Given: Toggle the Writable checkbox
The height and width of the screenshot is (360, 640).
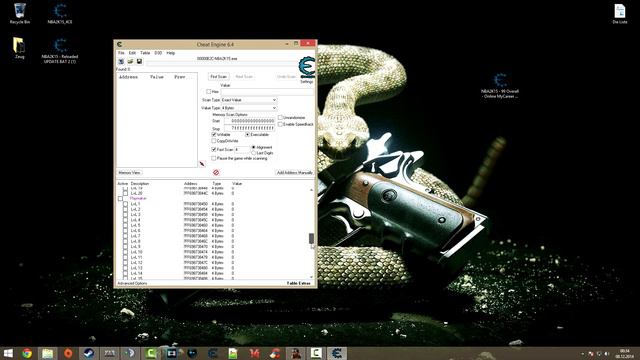Looking at the screenshot, I should pos(214,134).
